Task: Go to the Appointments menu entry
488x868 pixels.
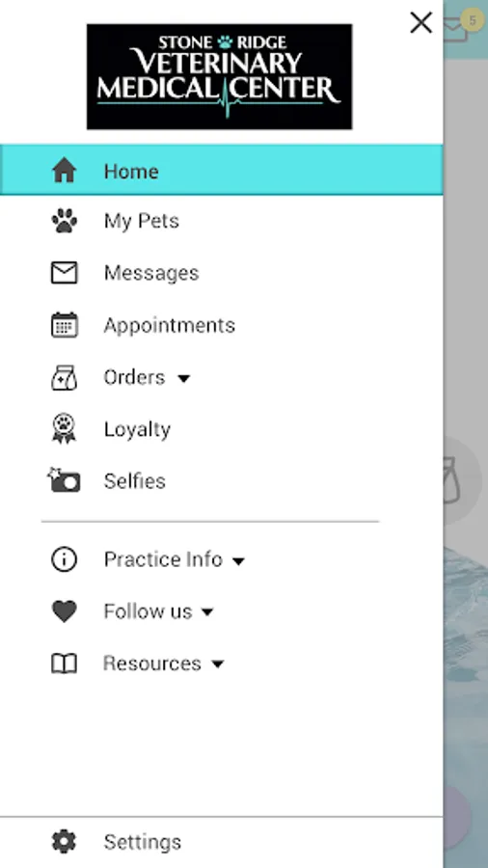Action: [x=221, y=325]
